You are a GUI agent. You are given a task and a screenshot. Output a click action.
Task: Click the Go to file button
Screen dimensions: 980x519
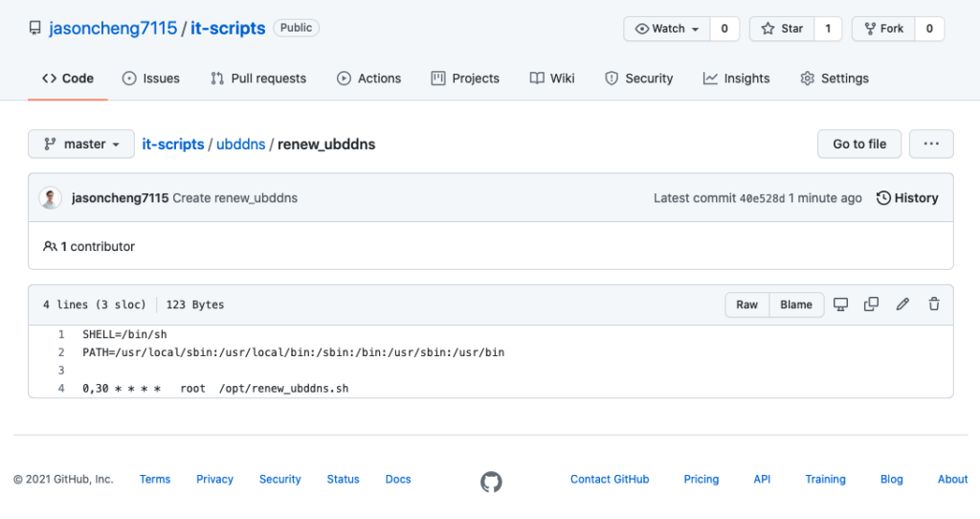[x=859, y=144]
